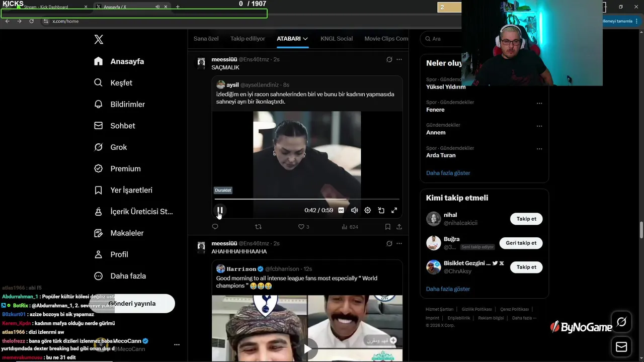Open Bildirimler notifications
The width and height of the screenshot is (644, 362).
click(x=119, y=105)
